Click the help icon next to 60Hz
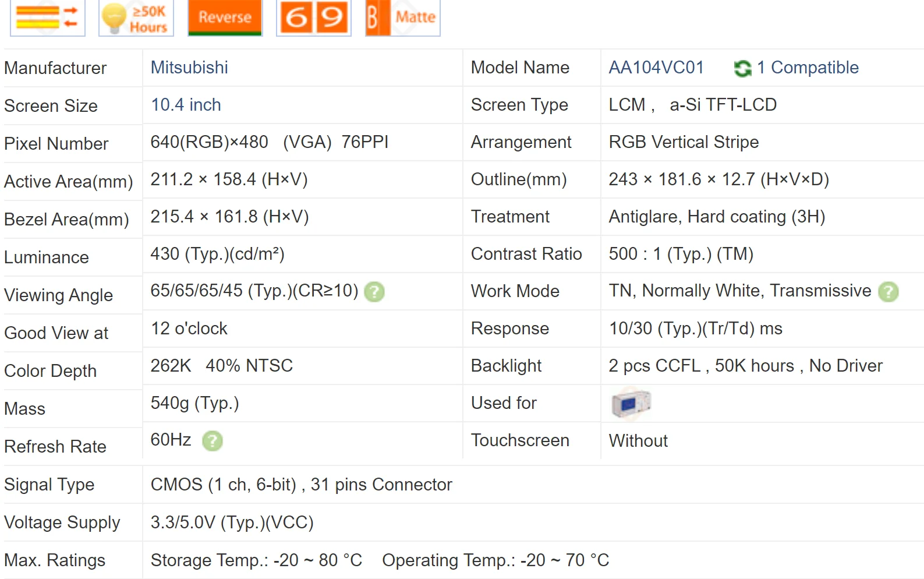This screenshot has height=579, width=924. [213, 441]
